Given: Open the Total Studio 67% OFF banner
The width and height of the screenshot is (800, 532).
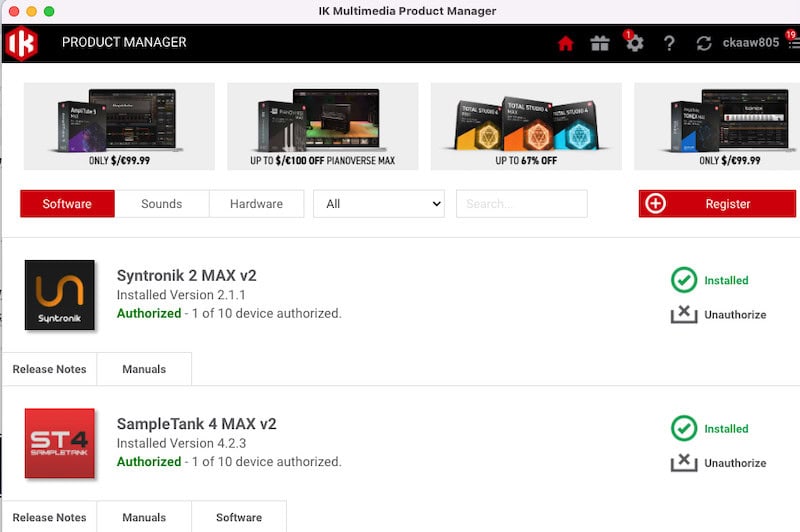Looking at the screenshot, I should coord(526,126).
